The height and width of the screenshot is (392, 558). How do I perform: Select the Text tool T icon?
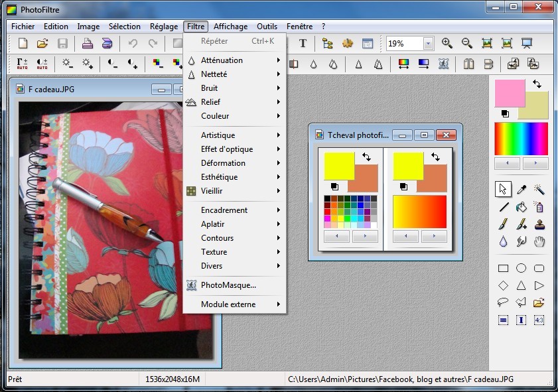tap(303, 43)
